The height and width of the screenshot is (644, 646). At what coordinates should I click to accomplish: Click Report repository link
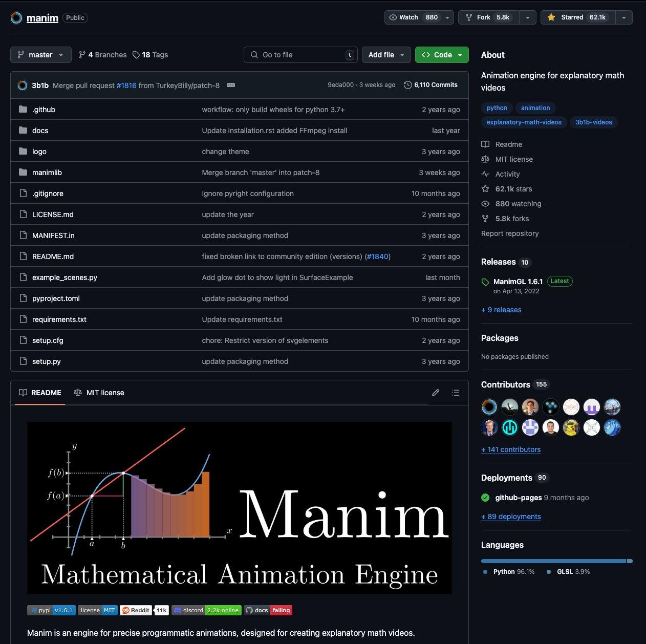510,233
